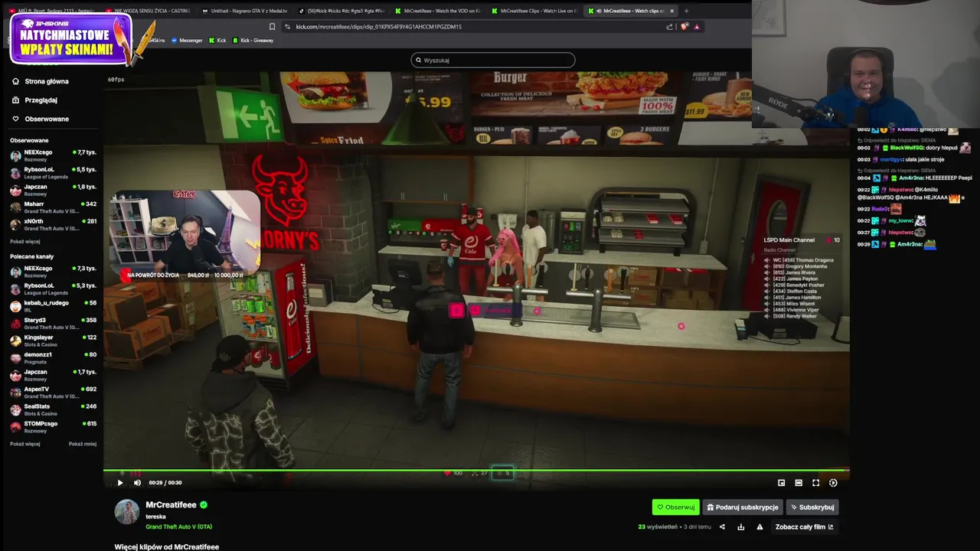Click the Subskrybuj button
Image resolution: width=980 pixels, height=551 pixels.
pos(812,507)
